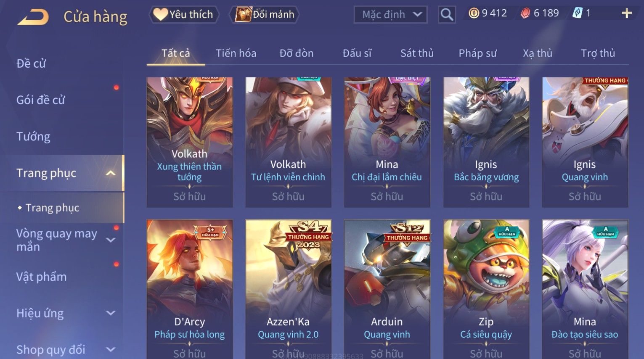Screen dimensions: 644x359
Task: Select the Tiến hóa tab
Action: 236,53
